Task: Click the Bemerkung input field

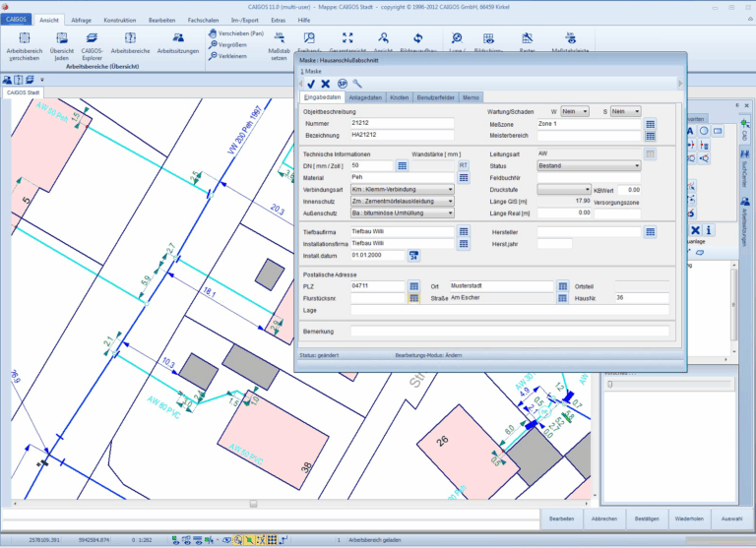Action: [510, 332]
